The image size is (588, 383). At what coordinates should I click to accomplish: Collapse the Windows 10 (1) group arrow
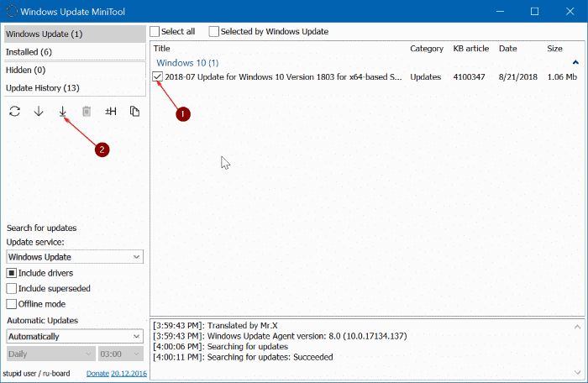pyautogui.click(x=575, y=62)
